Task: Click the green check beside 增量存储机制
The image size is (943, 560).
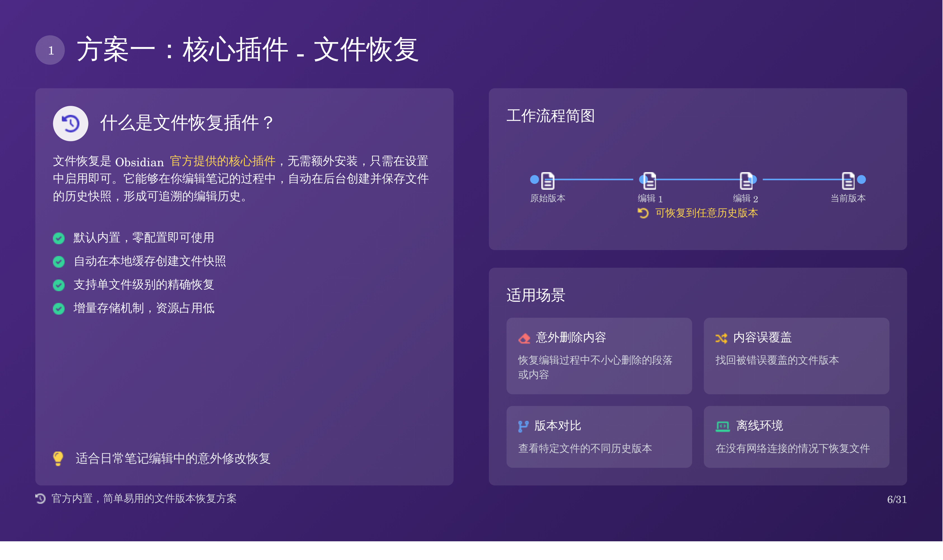Action: (x=58, y=309)
